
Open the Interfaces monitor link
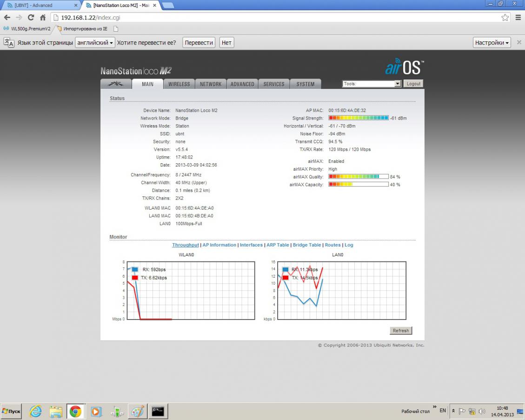251,245
